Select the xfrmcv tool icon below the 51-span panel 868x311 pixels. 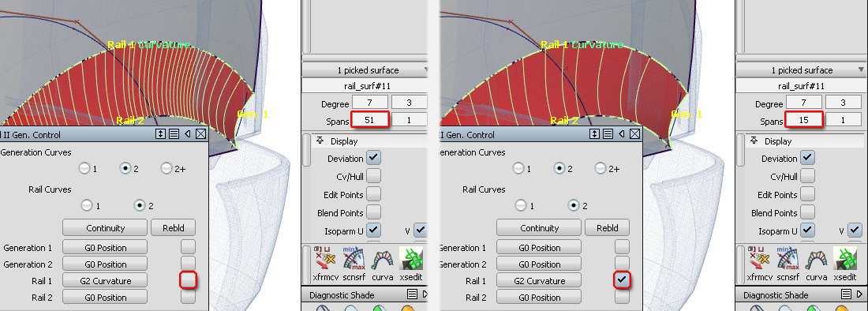[325, 258]
